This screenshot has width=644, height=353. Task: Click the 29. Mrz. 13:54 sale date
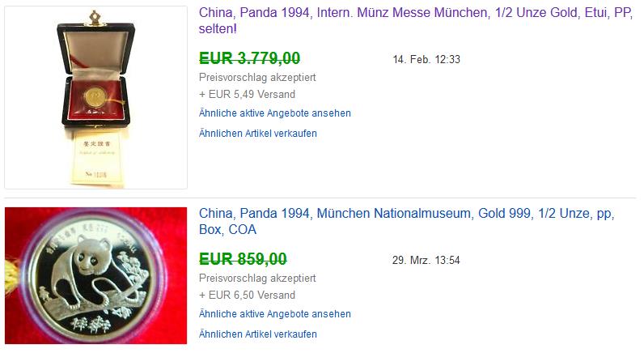[426, 260]
